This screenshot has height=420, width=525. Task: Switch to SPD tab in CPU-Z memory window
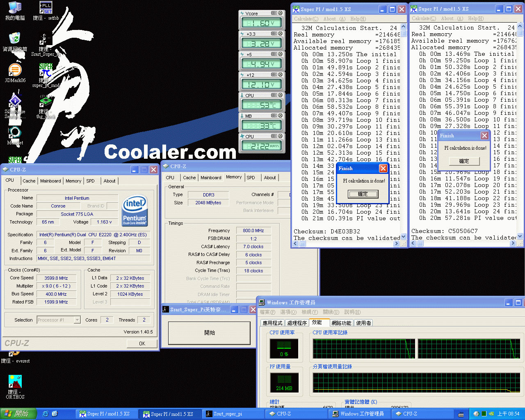tap(251, 178)
